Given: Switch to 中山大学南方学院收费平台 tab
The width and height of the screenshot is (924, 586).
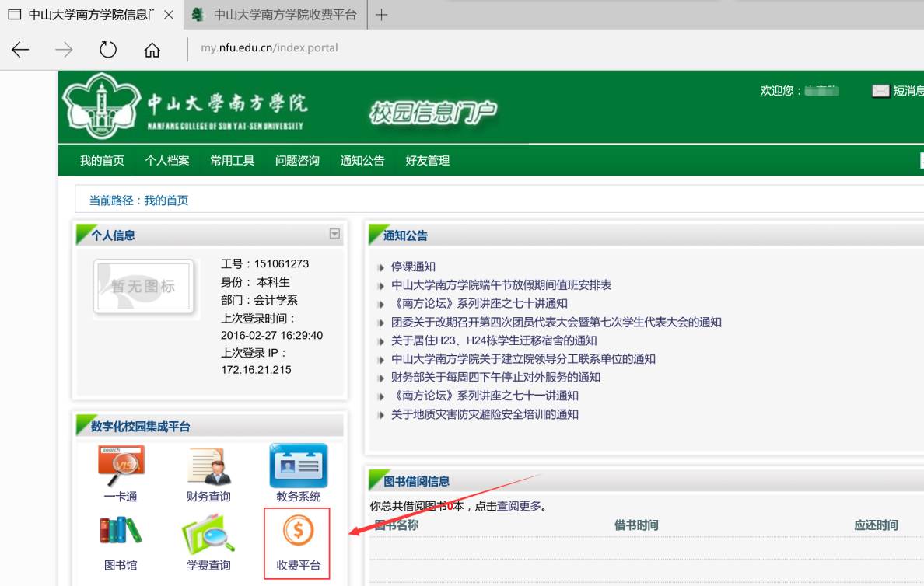Looking at the screenshot, I should pos(275,15).
